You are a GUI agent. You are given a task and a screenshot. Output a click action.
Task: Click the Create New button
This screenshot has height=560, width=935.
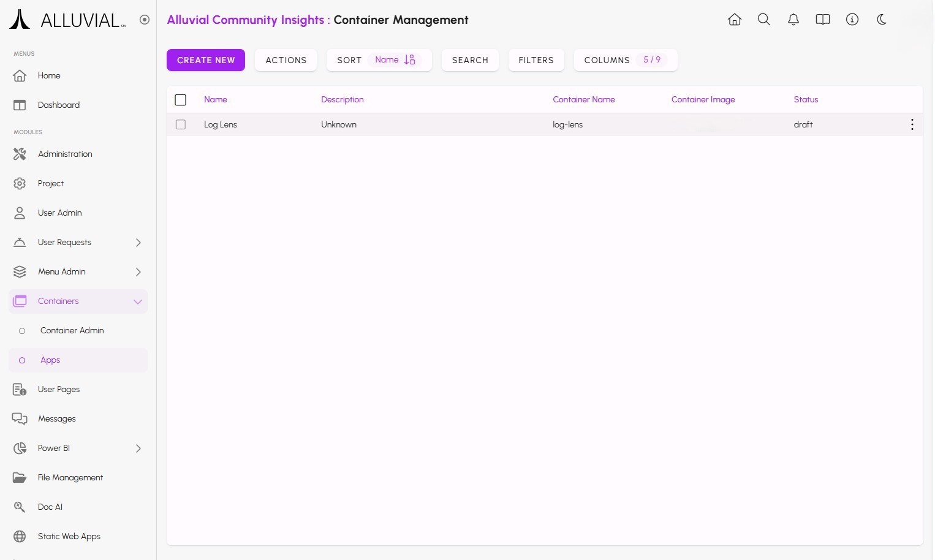206,60
